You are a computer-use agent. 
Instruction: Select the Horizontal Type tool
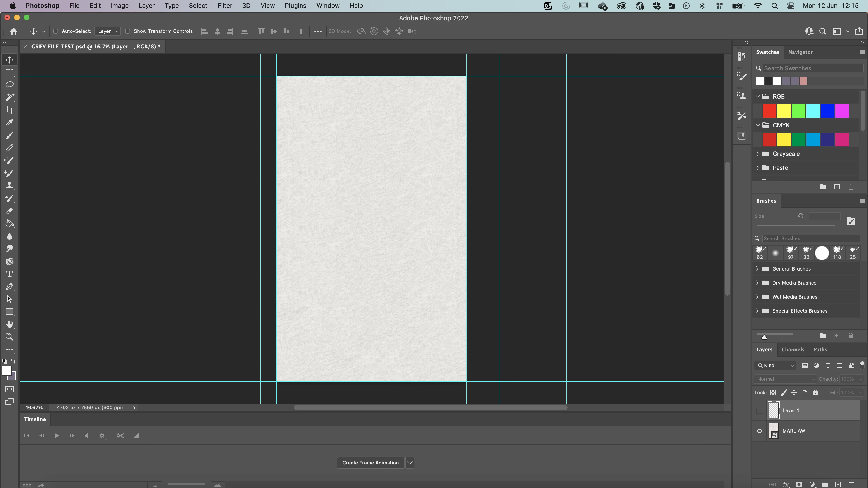(9, 274)
